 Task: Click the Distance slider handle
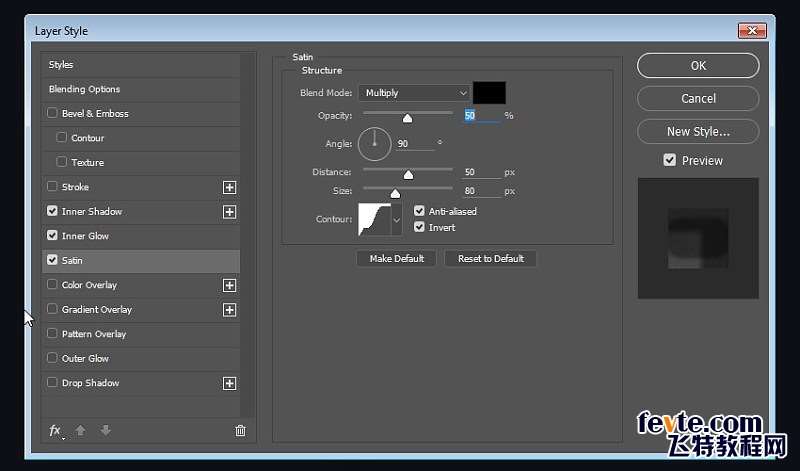click(408, 175)
